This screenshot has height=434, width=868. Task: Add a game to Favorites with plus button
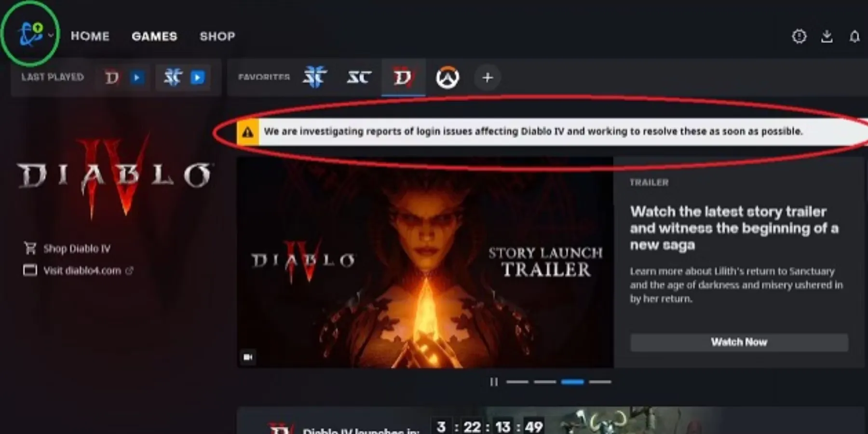coord(488,78)
